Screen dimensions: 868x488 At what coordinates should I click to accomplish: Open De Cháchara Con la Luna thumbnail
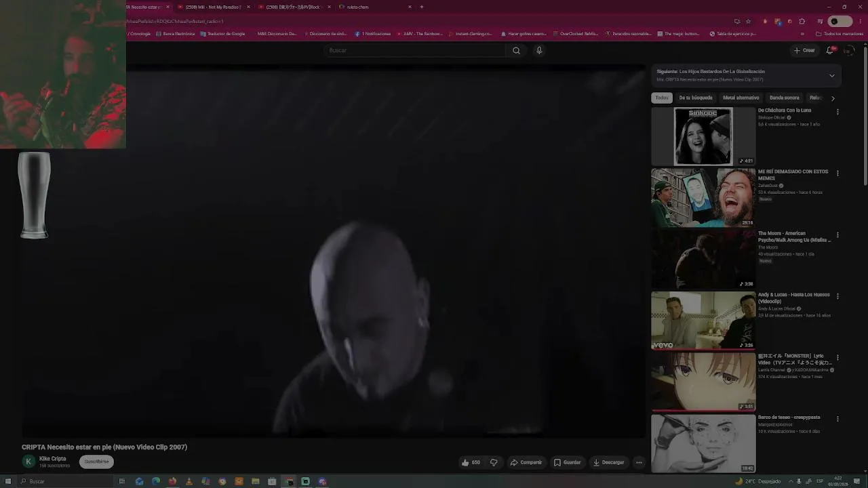click(703, 136)
